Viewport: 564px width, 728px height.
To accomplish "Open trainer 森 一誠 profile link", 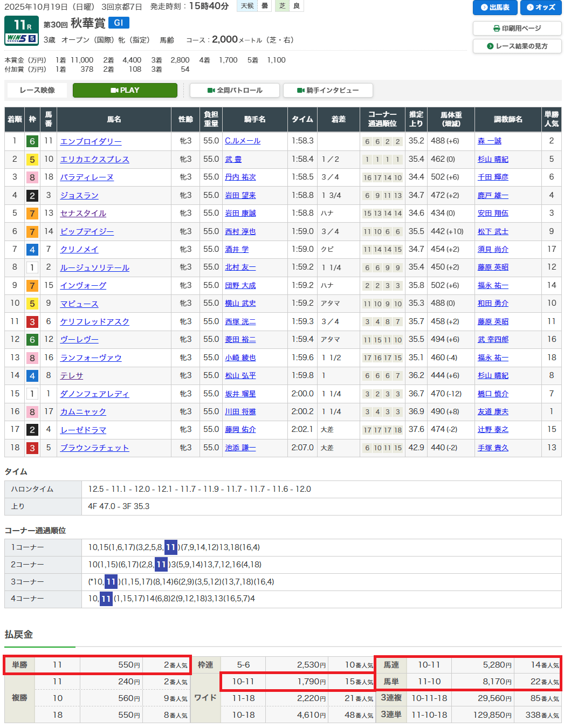I will (x=490, y=141).
